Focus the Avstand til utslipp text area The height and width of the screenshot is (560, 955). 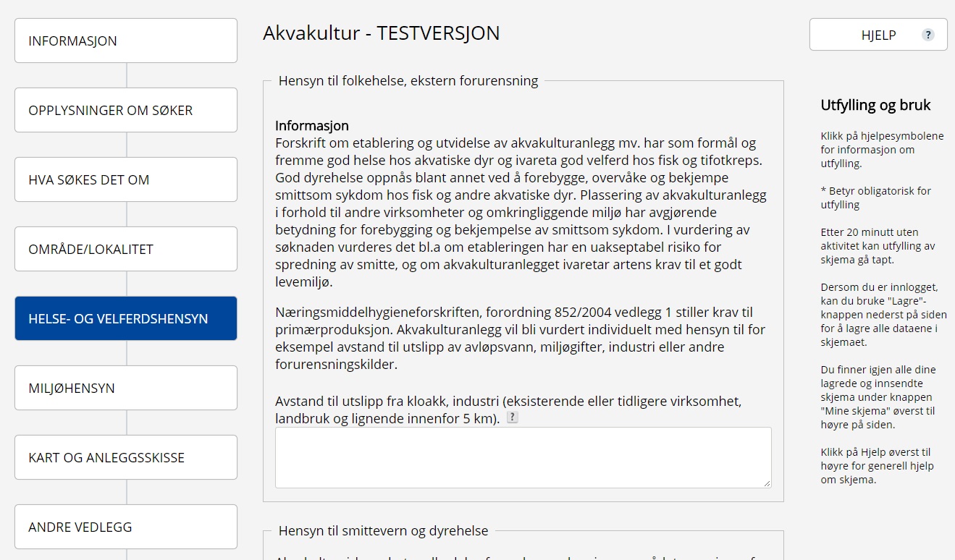(523, 457)
